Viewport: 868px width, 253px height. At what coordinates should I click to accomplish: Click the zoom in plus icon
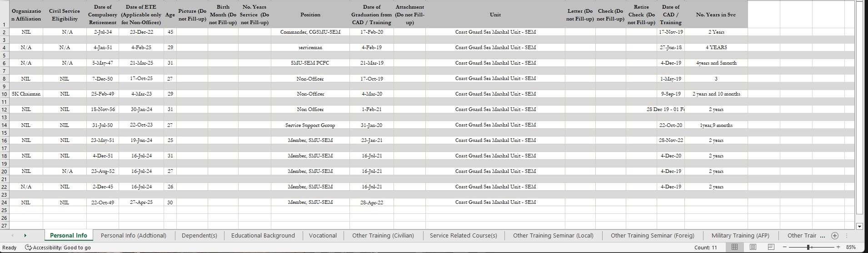point(838,247)
